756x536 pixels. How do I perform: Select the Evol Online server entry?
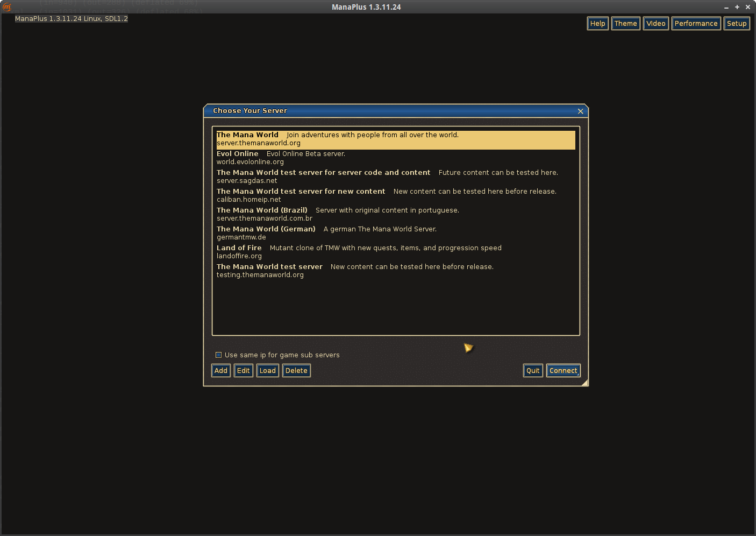coord(396,158)
